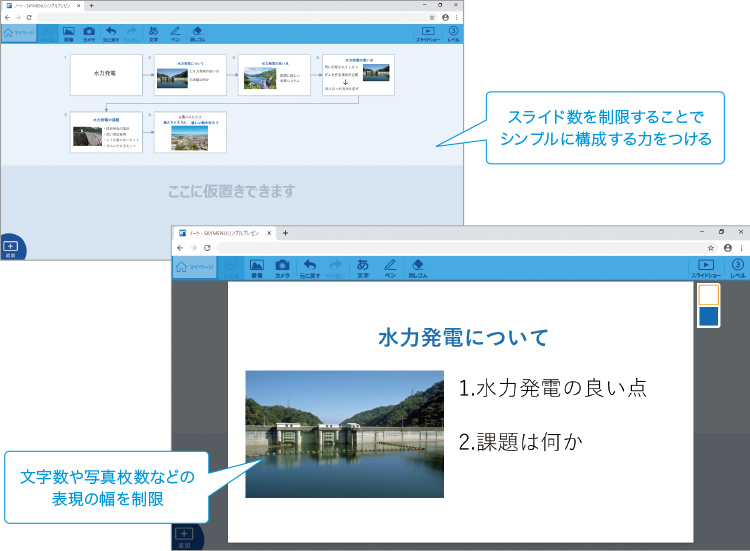
Task: Go to マイページ in the slide editor window
Action: 194,267
